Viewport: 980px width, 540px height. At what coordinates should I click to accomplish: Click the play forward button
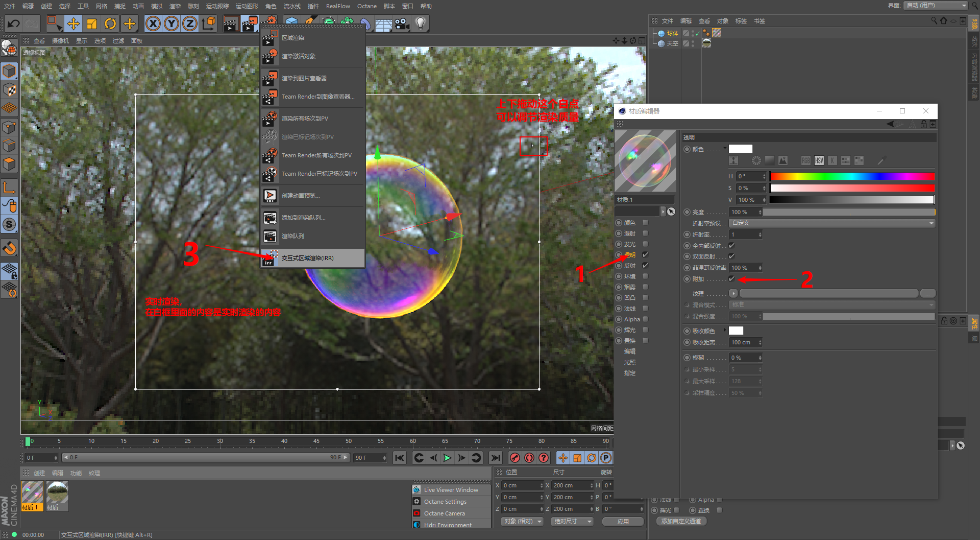[447, 458]
